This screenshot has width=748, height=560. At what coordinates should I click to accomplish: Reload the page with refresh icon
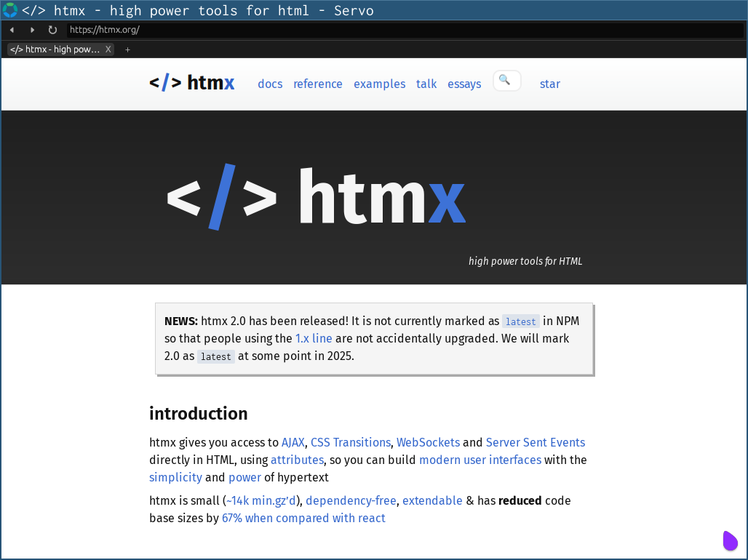tap(52, 30)
